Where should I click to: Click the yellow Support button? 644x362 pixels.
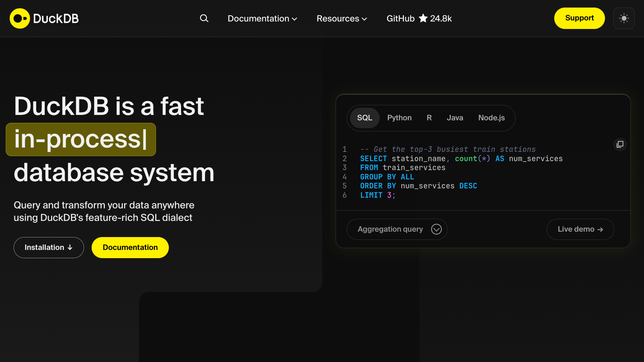point(579,18)
